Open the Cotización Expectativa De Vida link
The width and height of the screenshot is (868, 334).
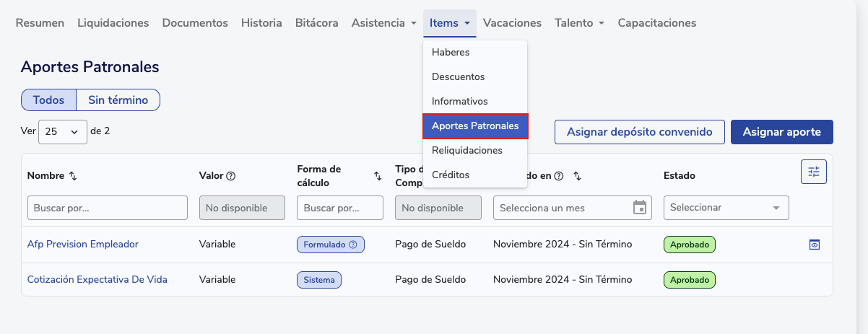(x=97, y=279)
